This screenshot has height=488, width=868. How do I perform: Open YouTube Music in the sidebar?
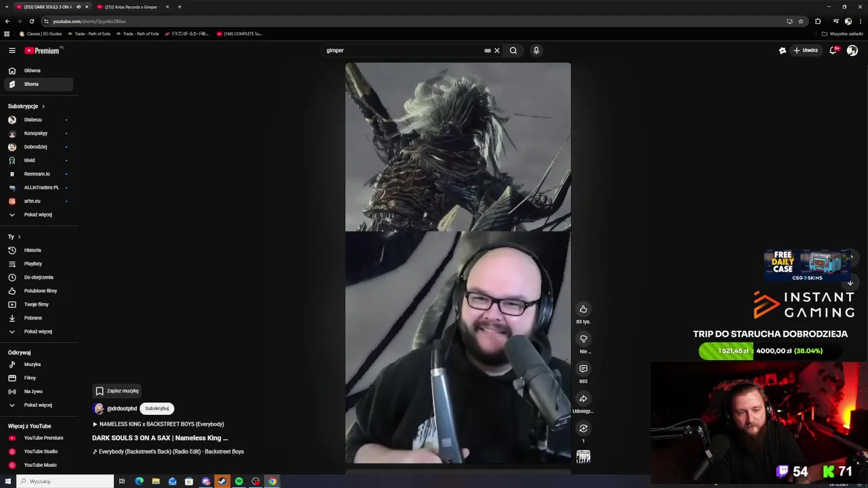39,465
